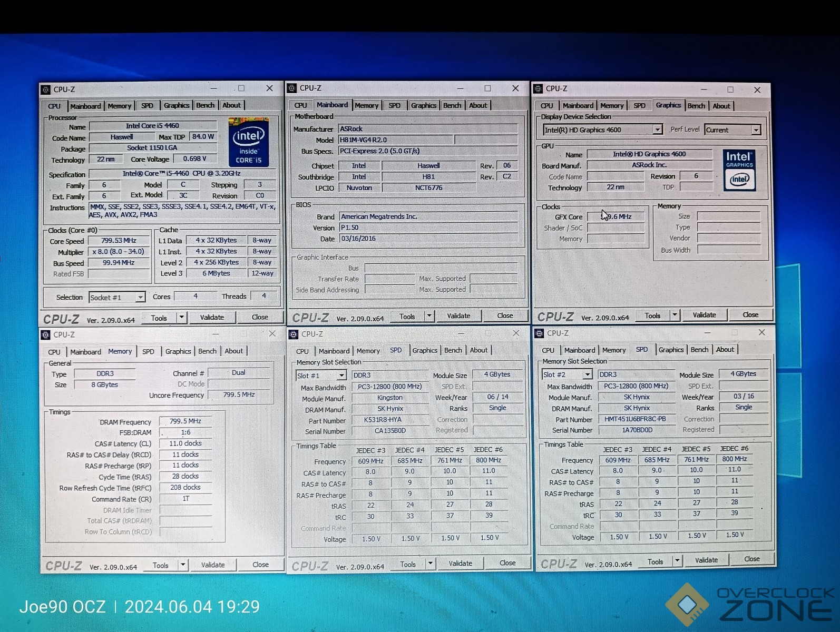Click the ASRock Inc. board manufacturer value
Screen dimensions: 840x632
click(x=649, y=165)
